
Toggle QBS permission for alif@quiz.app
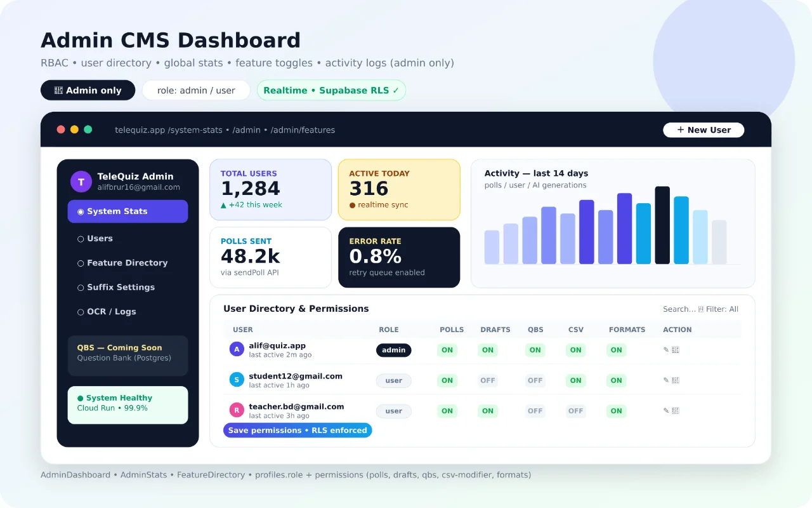(x=535, y=350)
